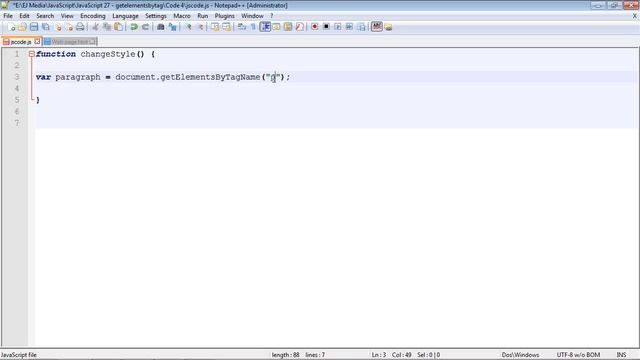Click the X at the menu bar's right end

pos(635,16)
